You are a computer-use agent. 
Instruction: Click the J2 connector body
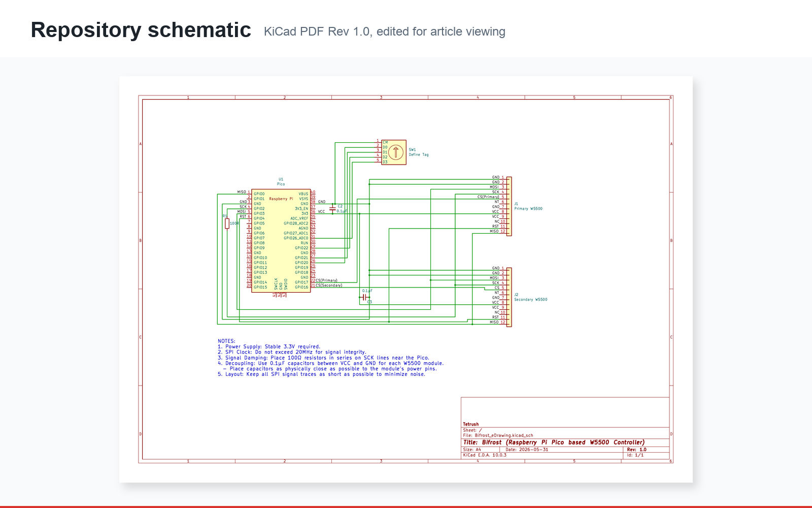point(509,297)
